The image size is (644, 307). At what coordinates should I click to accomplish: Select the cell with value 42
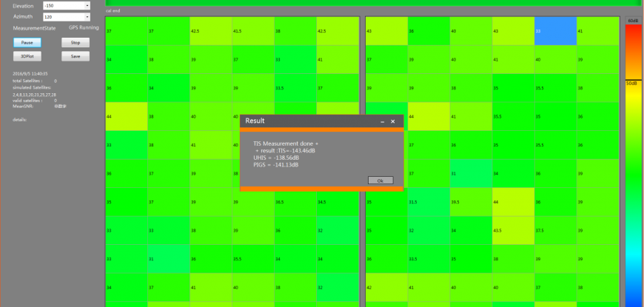(386, 287)
